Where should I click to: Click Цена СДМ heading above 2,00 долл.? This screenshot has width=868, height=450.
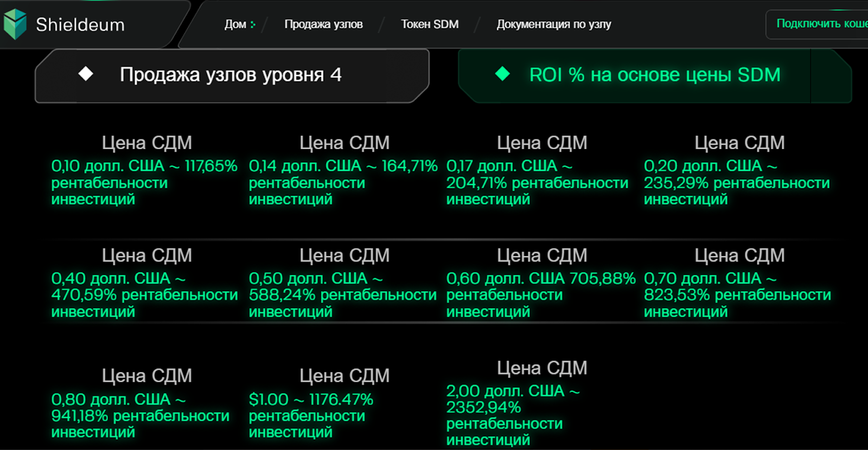click(542, 368)
